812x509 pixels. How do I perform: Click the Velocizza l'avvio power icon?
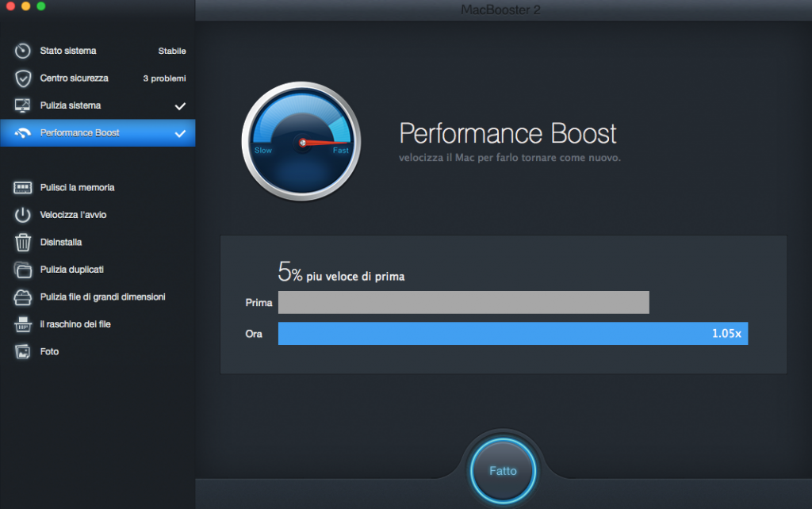coord(23,215)
